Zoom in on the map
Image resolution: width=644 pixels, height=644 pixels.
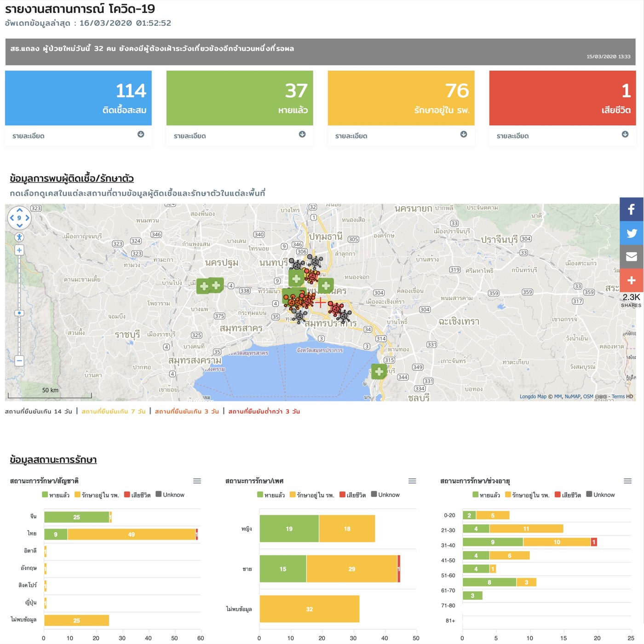click(19, 250)
